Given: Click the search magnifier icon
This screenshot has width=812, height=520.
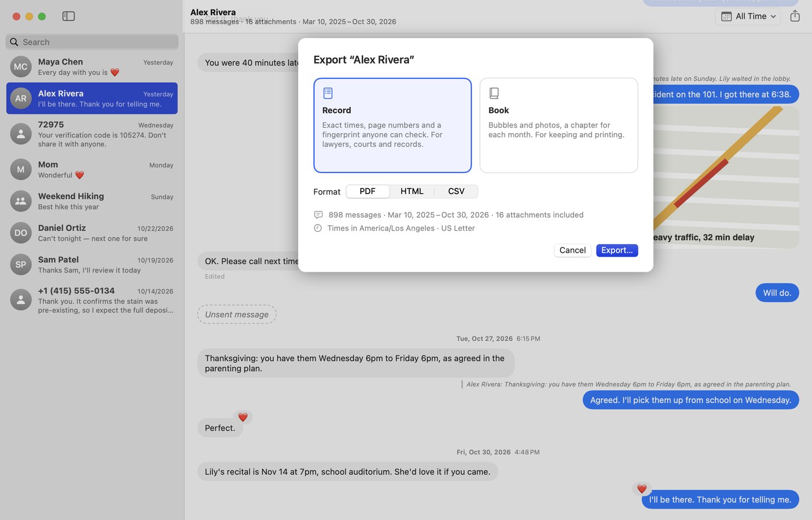Looking at the screenshot, I should pyautogui.click(x=14, y=42).
